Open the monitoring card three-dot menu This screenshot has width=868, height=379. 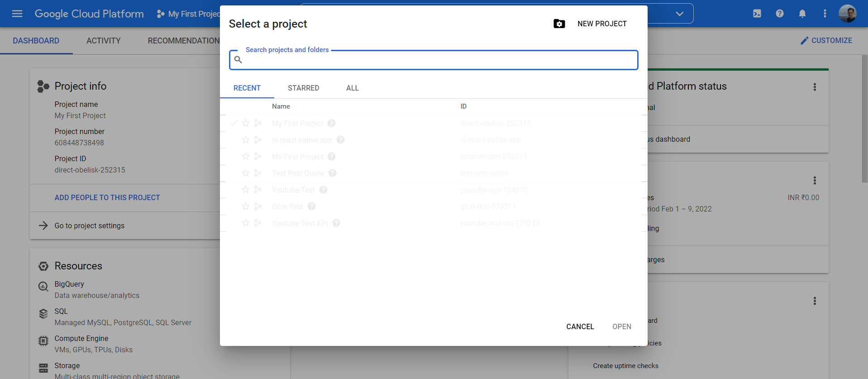815,301
